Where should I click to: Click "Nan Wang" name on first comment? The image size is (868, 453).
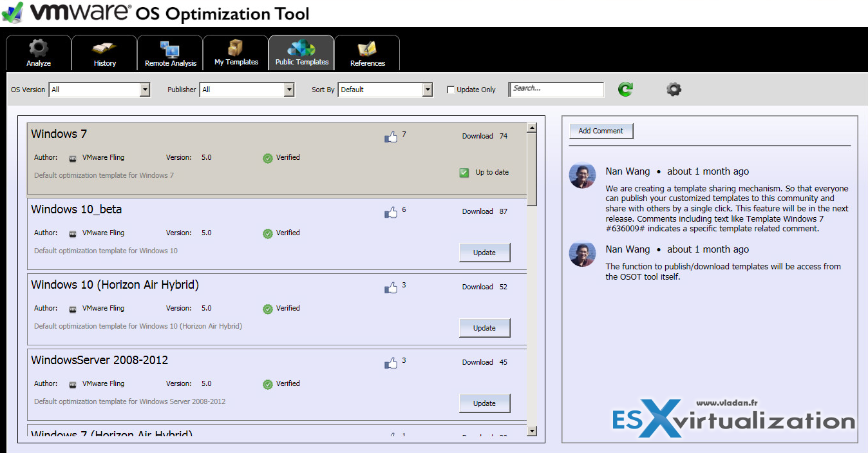(x=628, y=171)
